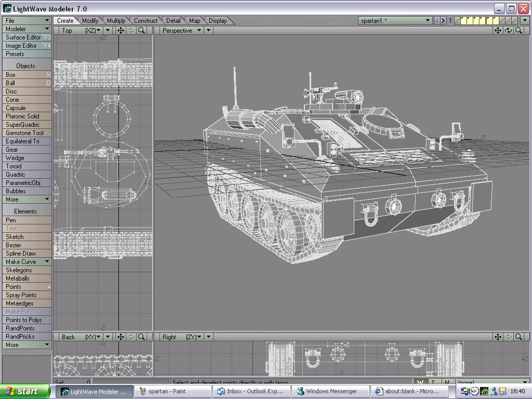
Task: Select the W weight-map icon in the bottom bar
Action: (420, 382)
